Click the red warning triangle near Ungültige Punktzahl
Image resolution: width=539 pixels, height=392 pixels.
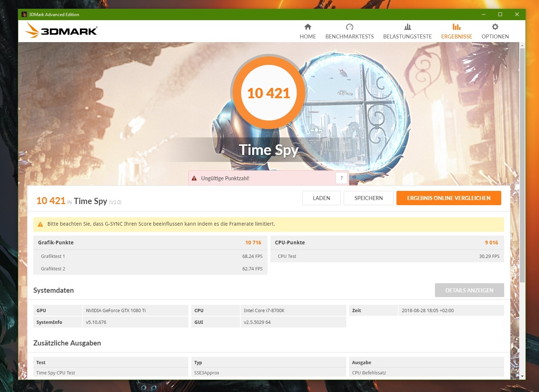click(194, 178)
